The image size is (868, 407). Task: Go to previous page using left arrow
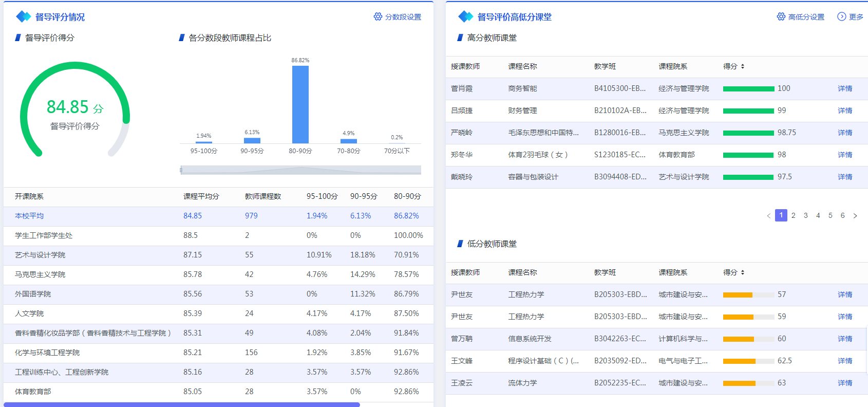tap(768, 216)
